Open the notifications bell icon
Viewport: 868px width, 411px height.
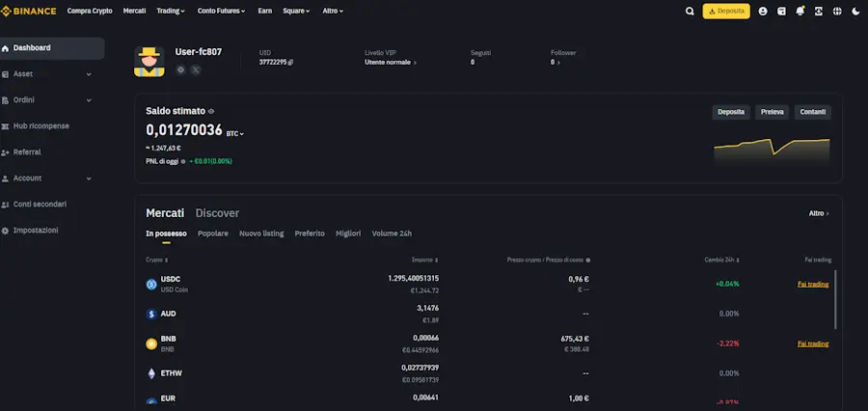tap(800, 12)
